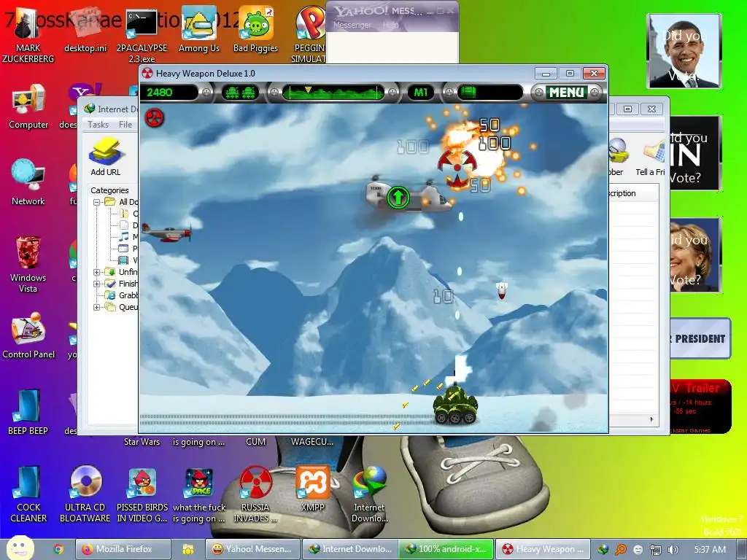This screenshot has width=747, height=560.
Task: Click the volume icon in system tray
Action: [673, 550]
